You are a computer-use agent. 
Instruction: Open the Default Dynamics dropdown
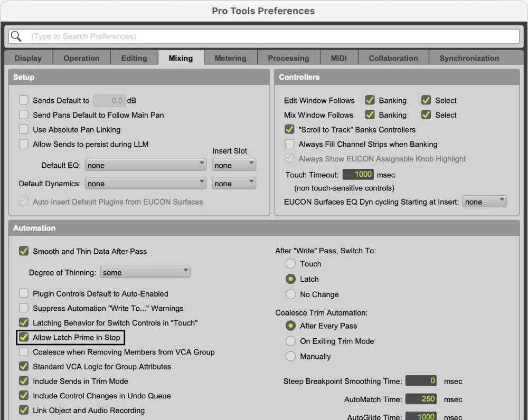pos(146,184)
